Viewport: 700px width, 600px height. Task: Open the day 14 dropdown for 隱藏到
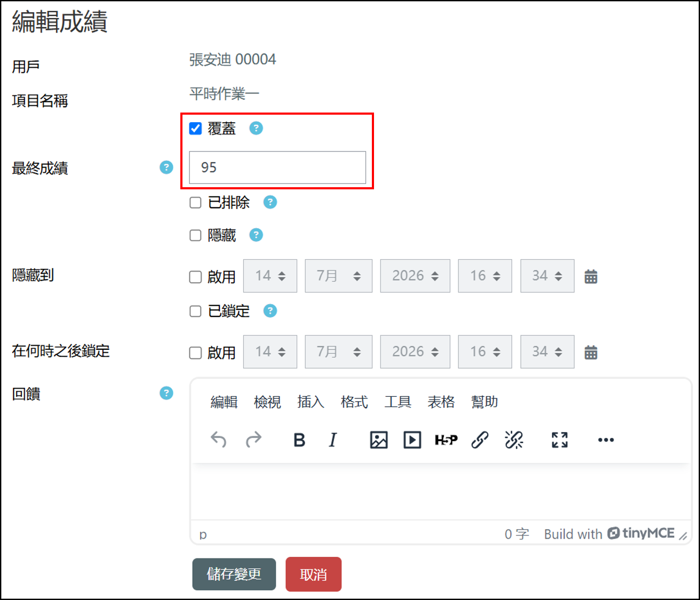pos(270,276)
